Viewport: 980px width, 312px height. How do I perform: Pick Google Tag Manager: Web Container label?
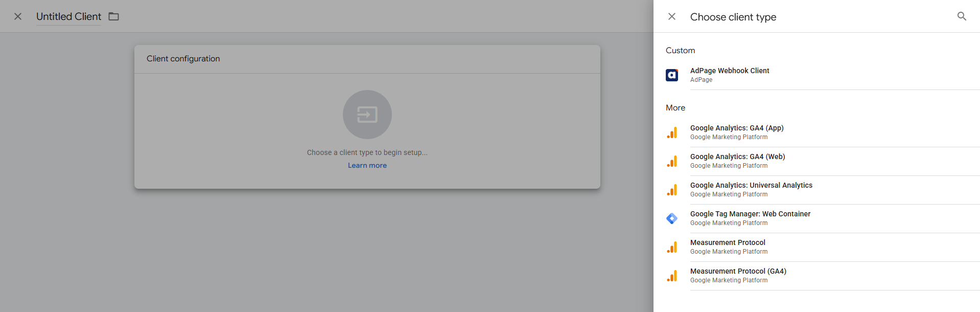tap(750, 214)
